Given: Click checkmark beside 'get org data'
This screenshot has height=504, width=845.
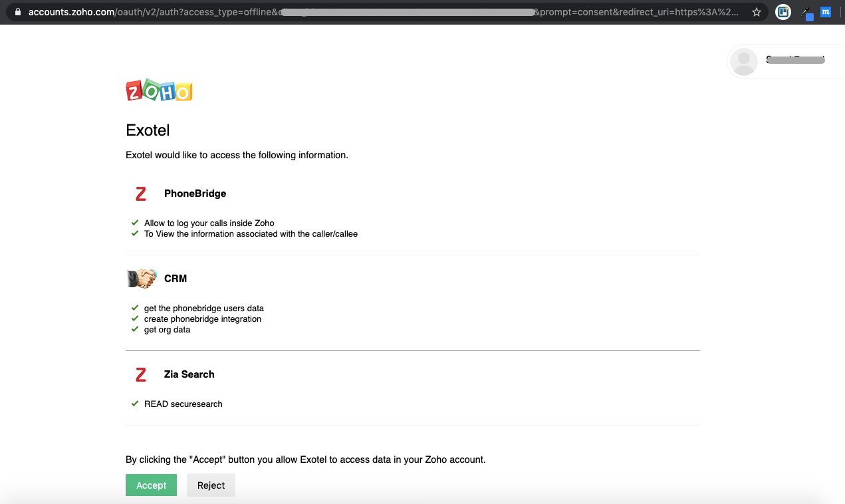Looking at the screenshot, I should click(135, 329).
